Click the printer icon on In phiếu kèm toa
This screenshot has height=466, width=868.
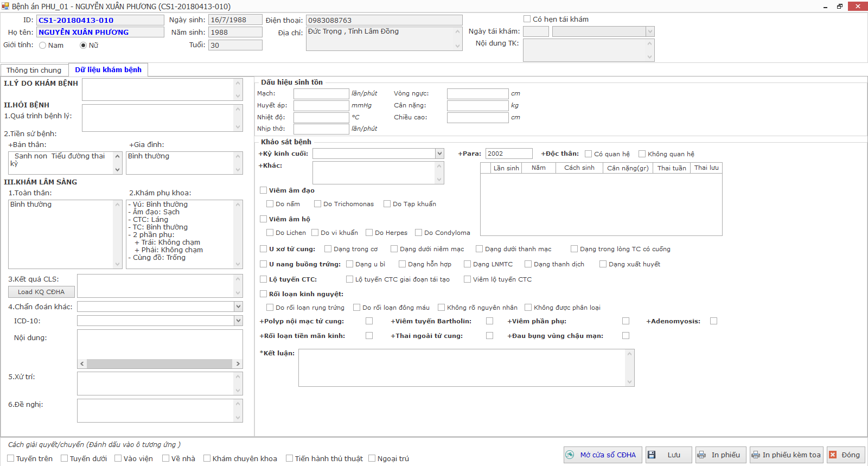756,455
